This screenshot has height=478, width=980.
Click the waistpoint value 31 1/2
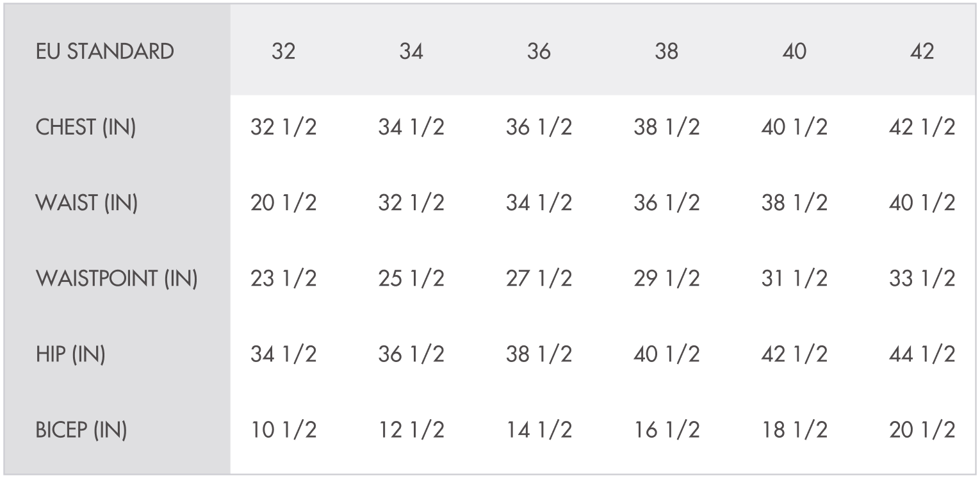(794, 279)
